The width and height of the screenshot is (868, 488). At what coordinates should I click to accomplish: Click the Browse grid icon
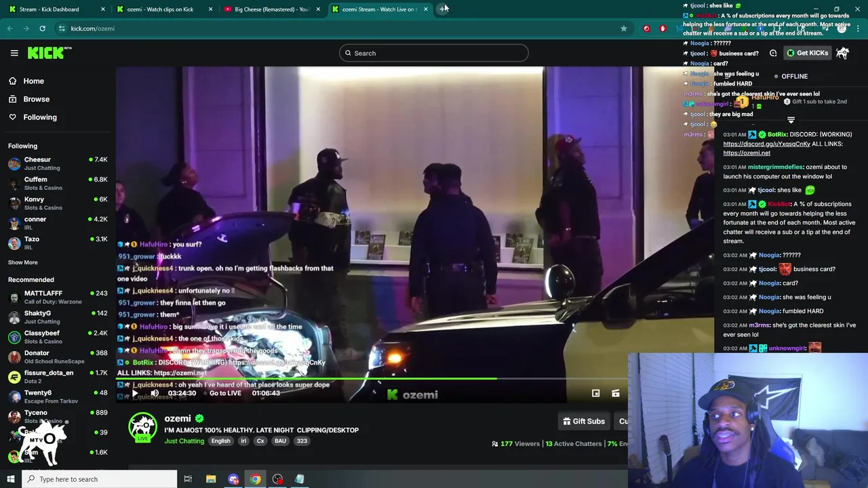[12, 99]
